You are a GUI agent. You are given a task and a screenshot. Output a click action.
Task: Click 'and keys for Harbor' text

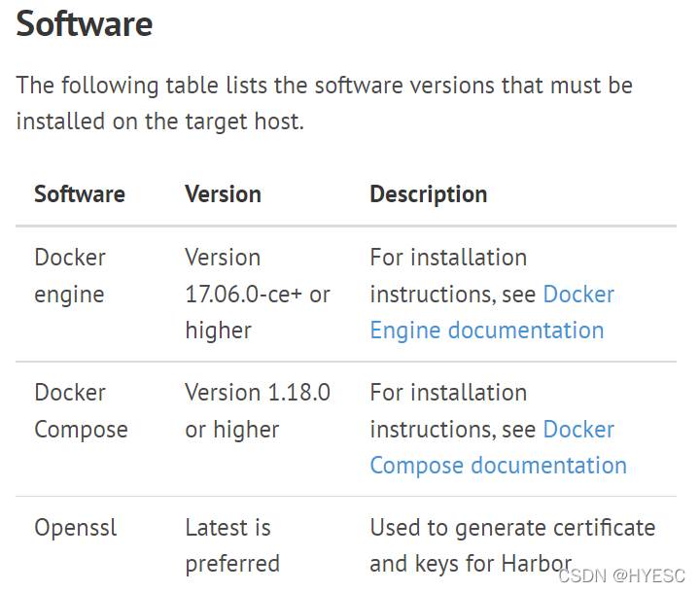[x=471, y=564]
